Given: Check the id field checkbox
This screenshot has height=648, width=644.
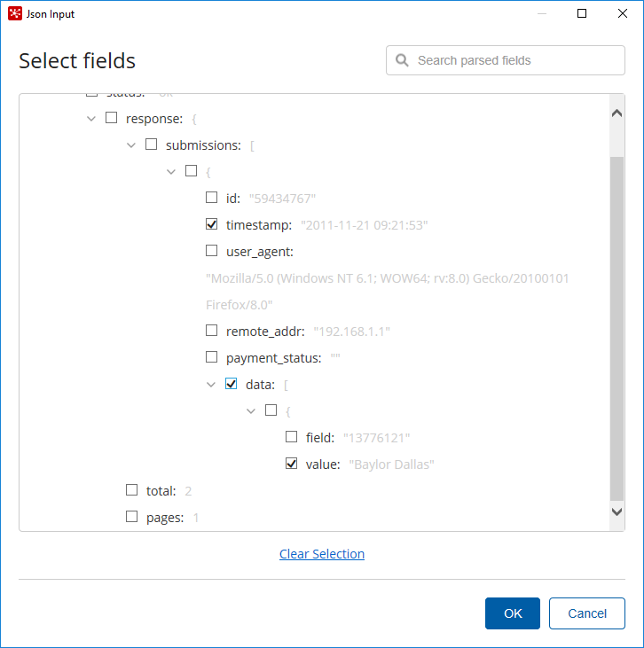Looking at the screenshot, I should point(211,198).
